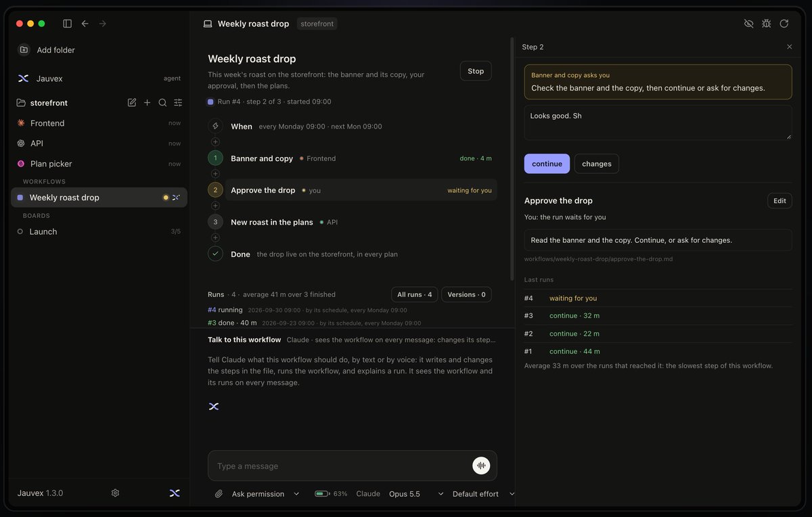The image size is (812, 517).
Task: Select the Plan picker session
Action: click(x=99, y=164)
